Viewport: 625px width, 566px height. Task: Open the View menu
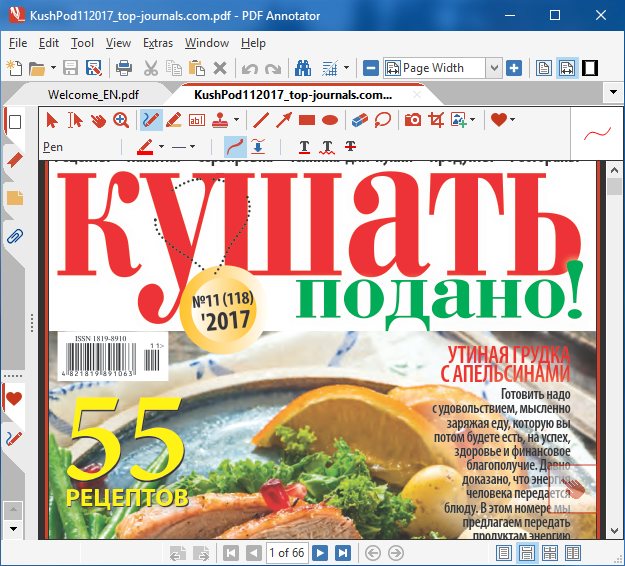(x=118, y=43)
